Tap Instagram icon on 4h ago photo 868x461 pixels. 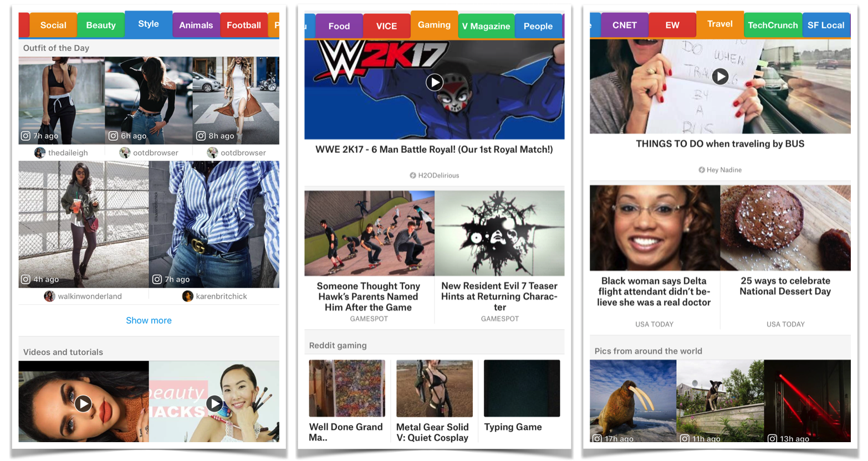click(x=25, y=279)
